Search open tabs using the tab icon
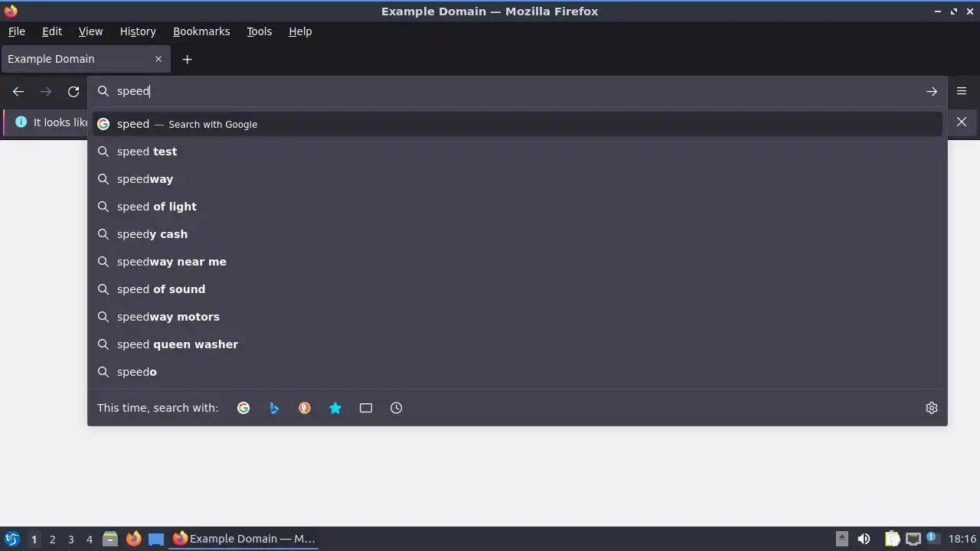 click(366, 408)
